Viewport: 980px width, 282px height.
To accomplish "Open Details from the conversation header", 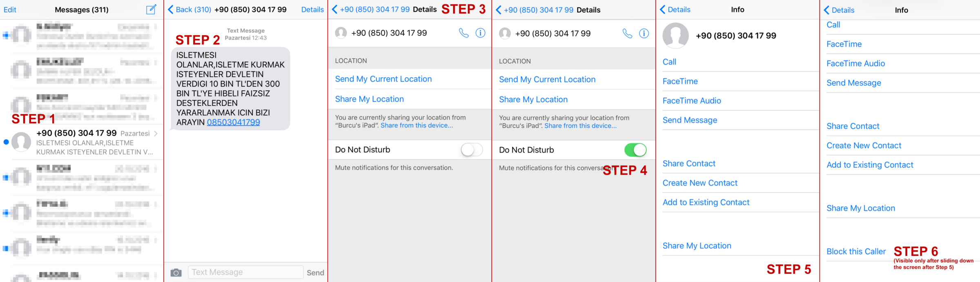I will point(312,9).
